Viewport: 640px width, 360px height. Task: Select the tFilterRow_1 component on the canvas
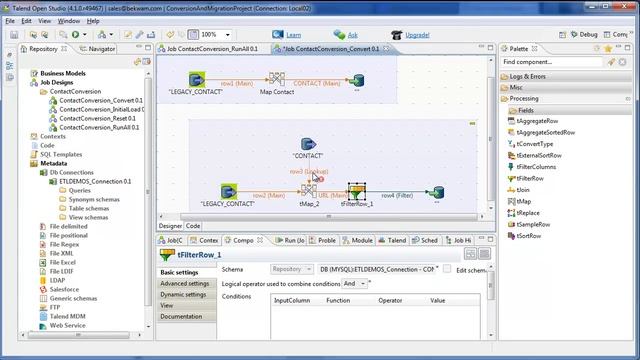tap(356, 191)
